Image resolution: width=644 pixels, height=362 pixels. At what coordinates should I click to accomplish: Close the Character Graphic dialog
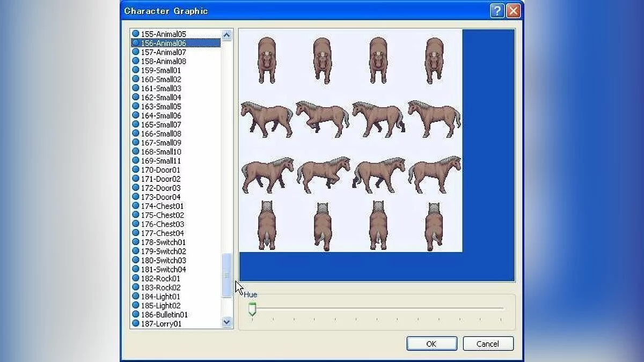point(513,11)
